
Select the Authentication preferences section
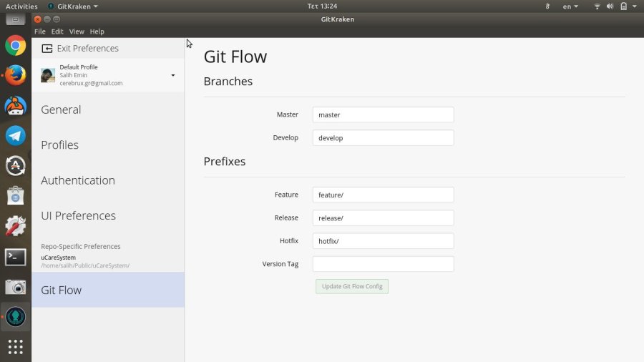coord(108,180)
